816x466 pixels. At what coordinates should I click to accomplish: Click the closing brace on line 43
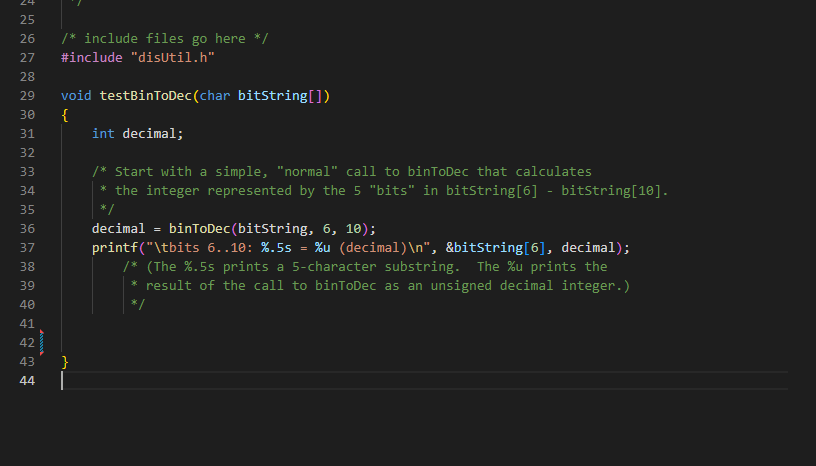click(65, 361)
